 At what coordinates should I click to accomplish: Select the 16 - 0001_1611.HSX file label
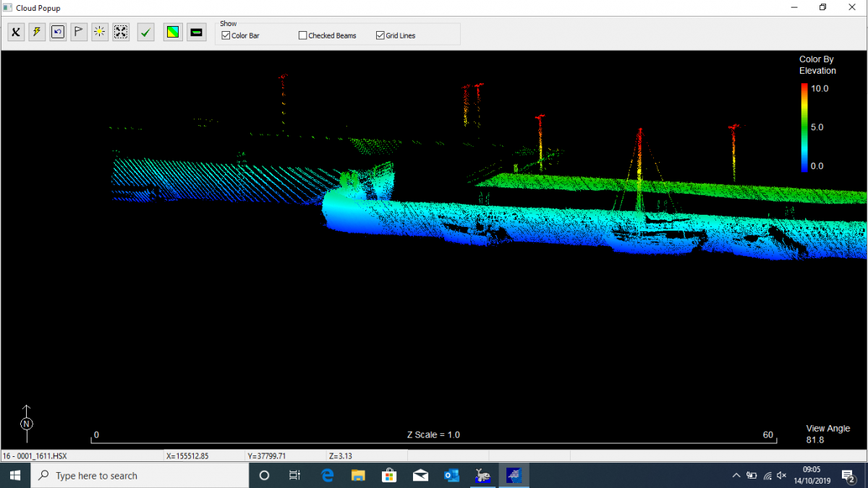[36, 455]
